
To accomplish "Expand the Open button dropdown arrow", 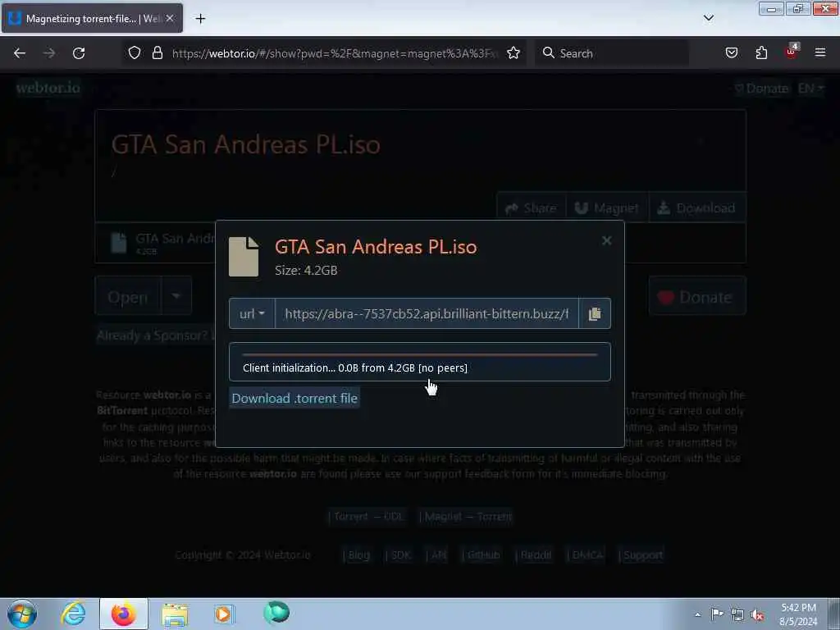I will click(176, 295).
